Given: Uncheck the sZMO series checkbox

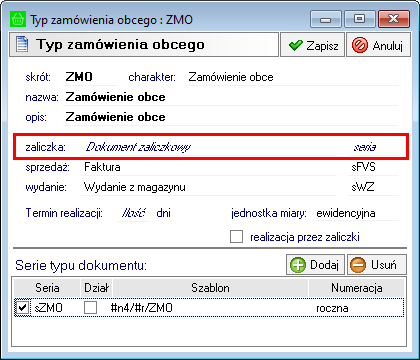Looking at the screenshot, I should click(22, 307).
